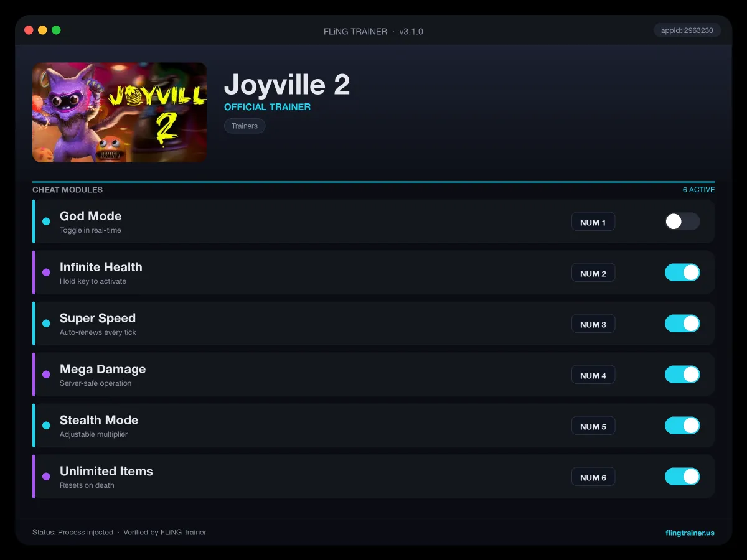
Task: Click 'Toggle in real-time' description
Action: [x=90, y=230]
